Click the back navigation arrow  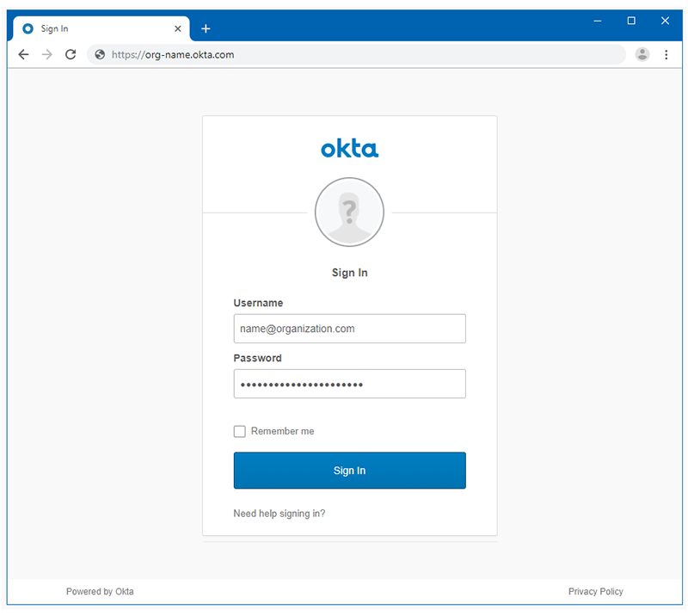(x=23, y=54)
